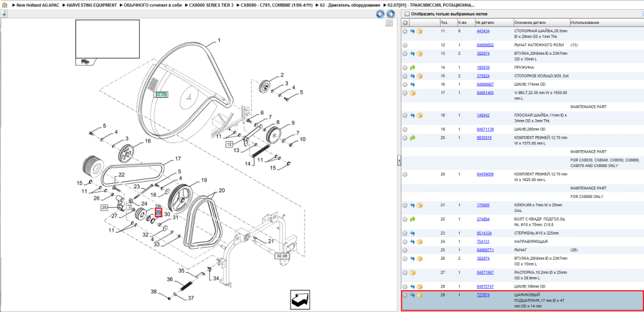Click the box icon for position 24
Screen dimensions: 644x312
[x=420, y=242]
